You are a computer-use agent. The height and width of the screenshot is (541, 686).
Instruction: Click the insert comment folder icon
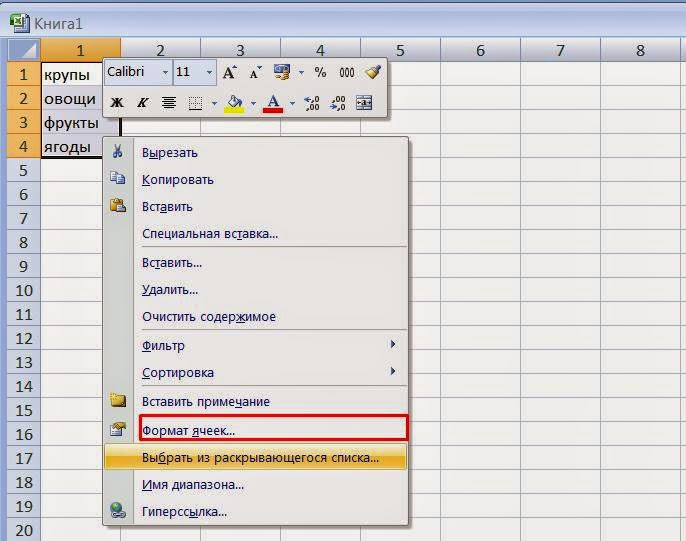118,400
